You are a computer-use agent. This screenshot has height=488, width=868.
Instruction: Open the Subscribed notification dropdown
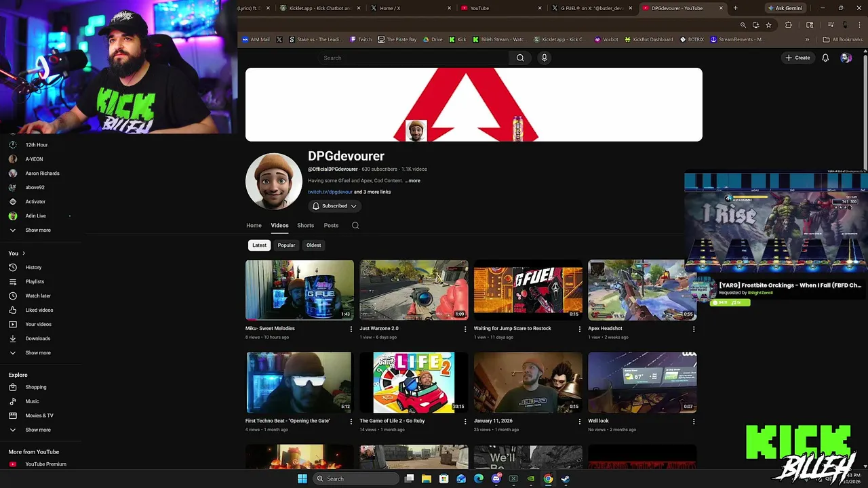click(x=334, y=206)
